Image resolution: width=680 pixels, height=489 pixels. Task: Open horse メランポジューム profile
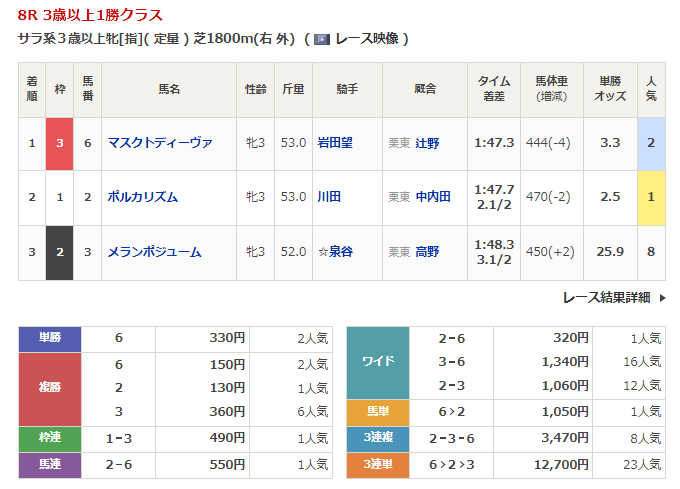coord(154,252)
